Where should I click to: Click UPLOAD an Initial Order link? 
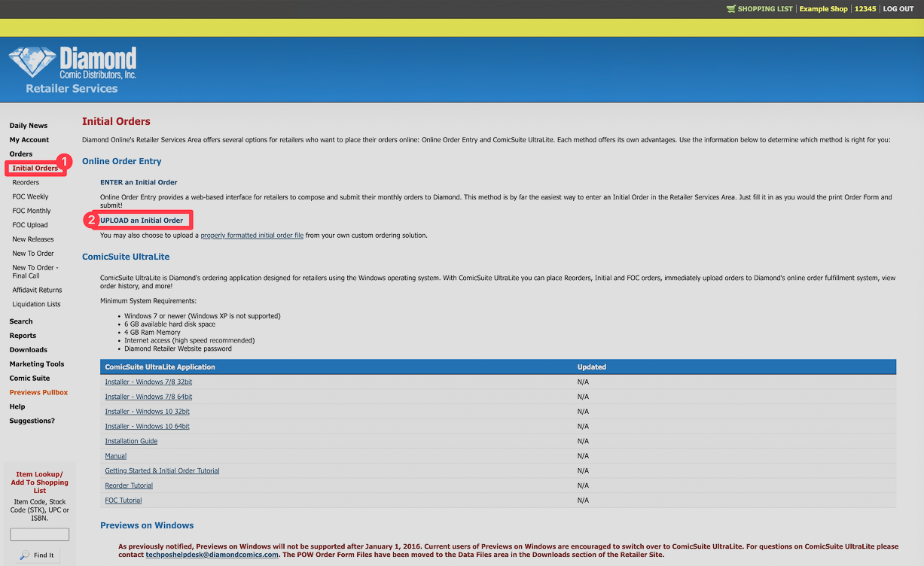click(x=142, y=221)
